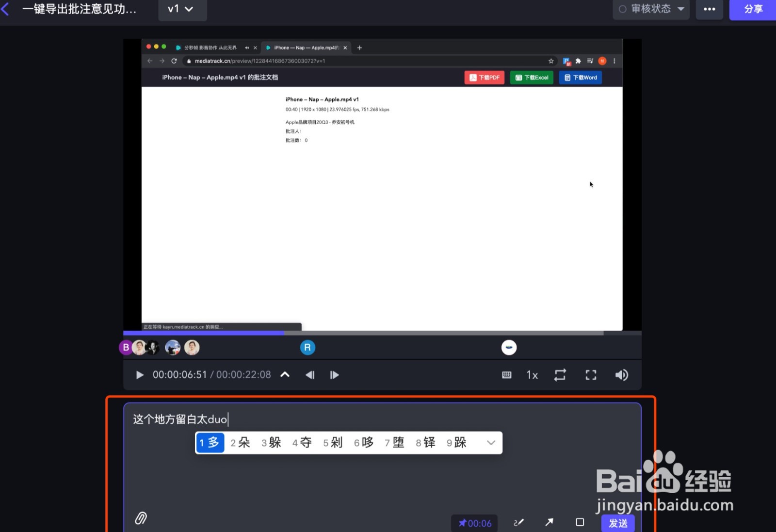Choose candidate 9 跺
This screenshot has height=532, width=776.
pos(456,443)
